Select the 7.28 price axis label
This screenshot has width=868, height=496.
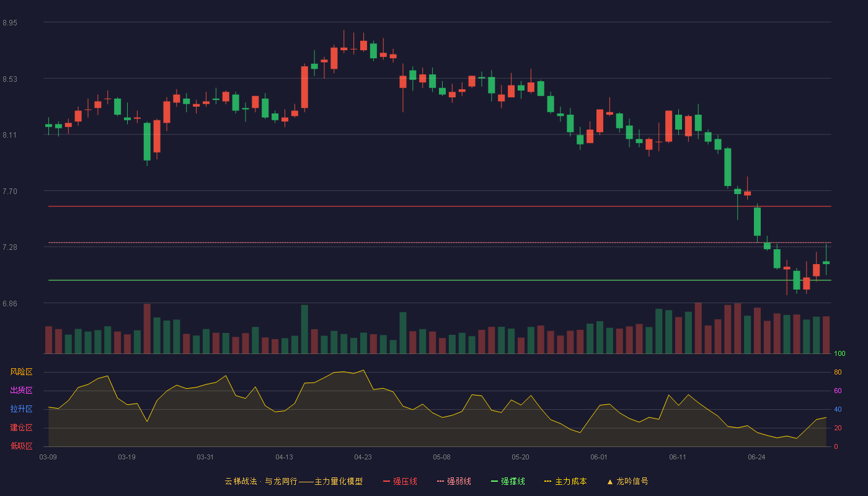10,247
